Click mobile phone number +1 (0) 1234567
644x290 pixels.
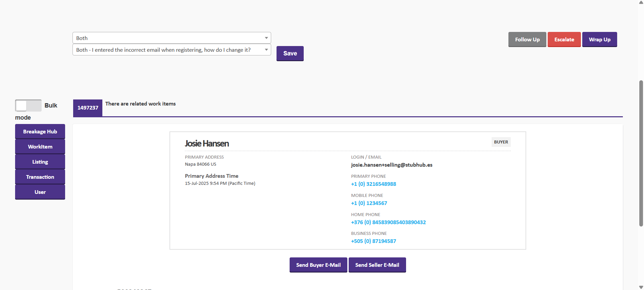(369, 203)
